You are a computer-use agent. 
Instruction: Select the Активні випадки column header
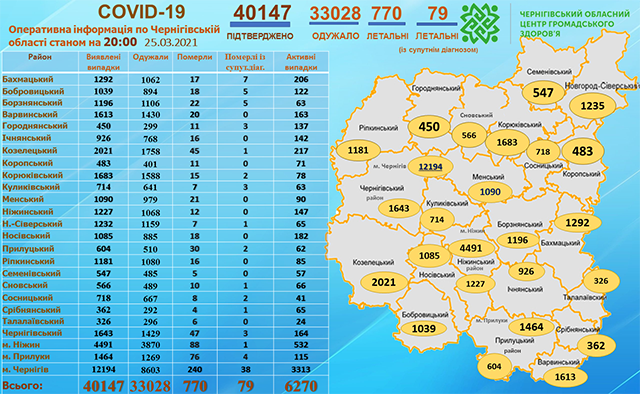[x=301, y=62]
